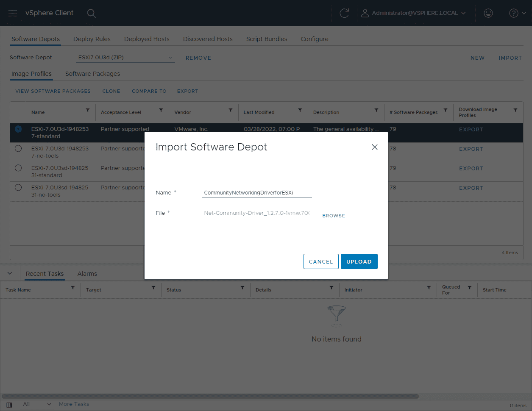
Task: Filter the Description column
Action: (376, 110)
